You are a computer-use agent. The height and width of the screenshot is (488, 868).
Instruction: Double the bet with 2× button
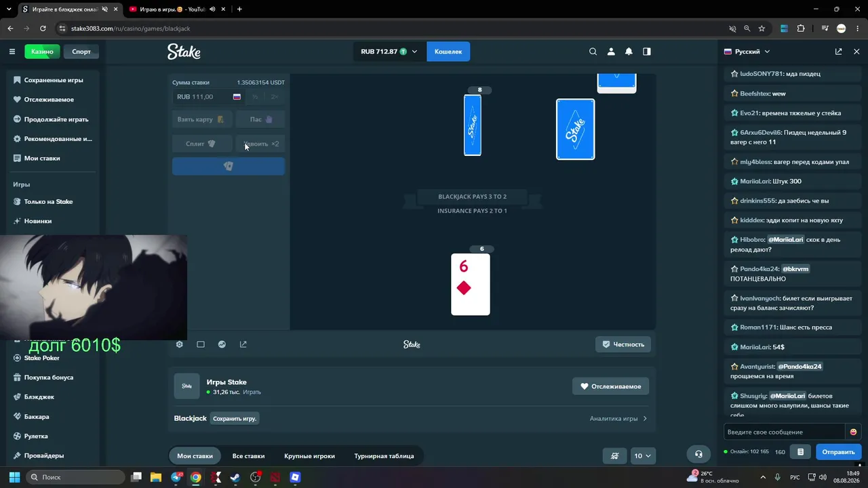275,97
